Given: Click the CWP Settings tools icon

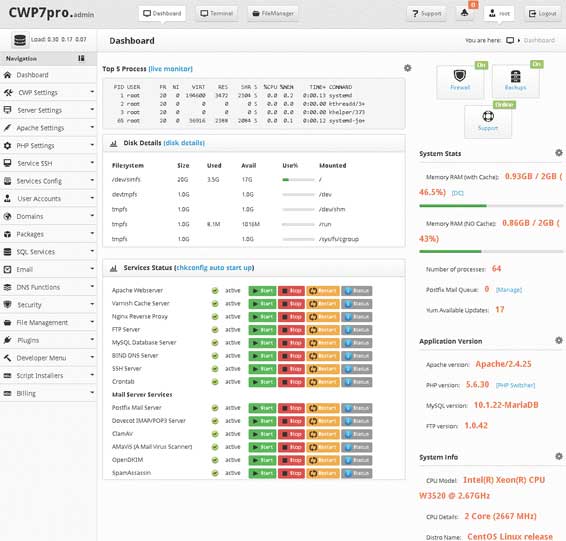Looking at the screenshot, I should tap(8, 92).
